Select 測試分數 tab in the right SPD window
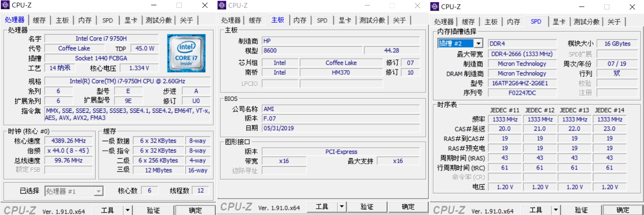The height and width of the screenshot is (215, 644). point(587,22)
